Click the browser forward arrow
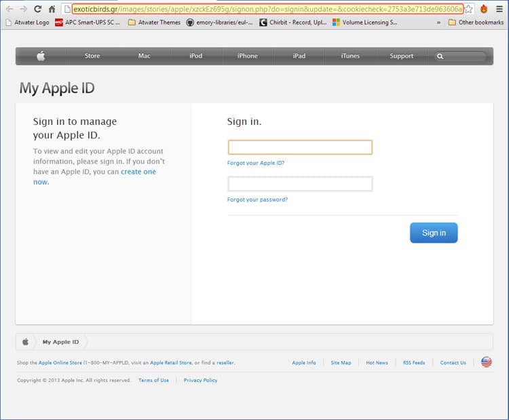 pos(23,9)
